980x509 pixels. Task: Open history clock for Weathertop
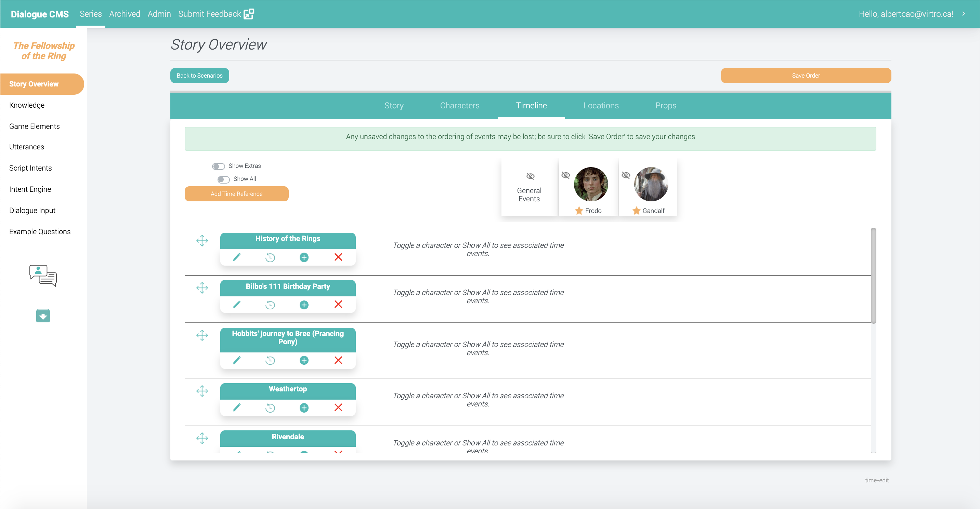click(270, 407)
